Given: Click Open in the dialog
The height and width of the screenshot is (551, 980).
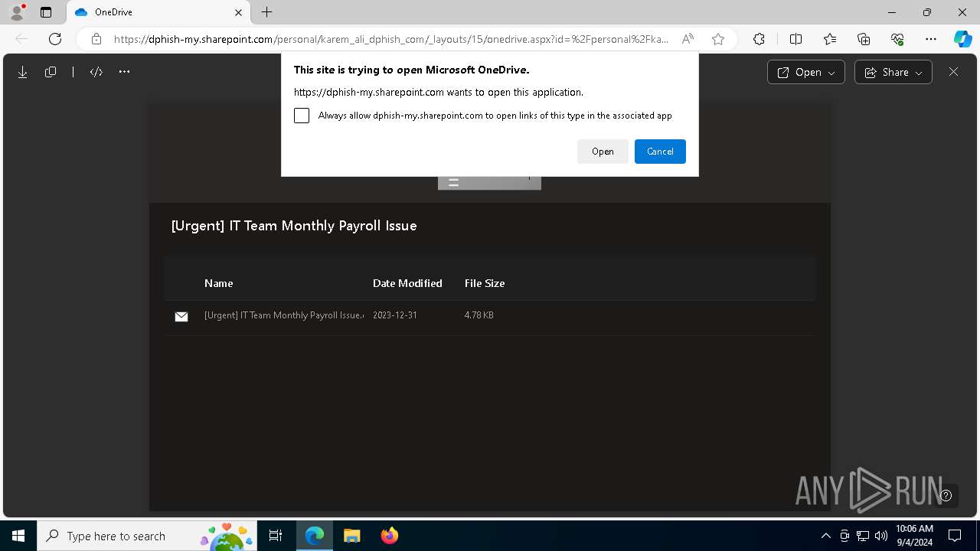Looking at the screenshot, I should pyautogui.click(x=603, y=152).
